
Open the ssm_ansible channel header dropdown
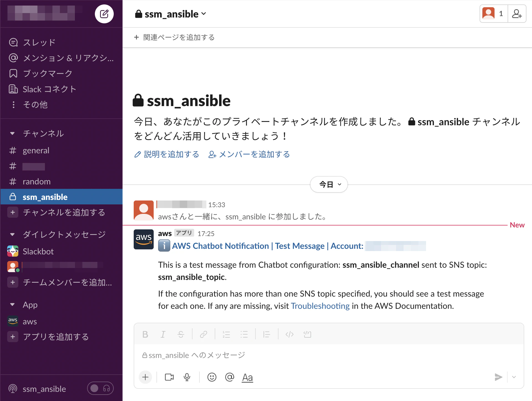[170, 14]
